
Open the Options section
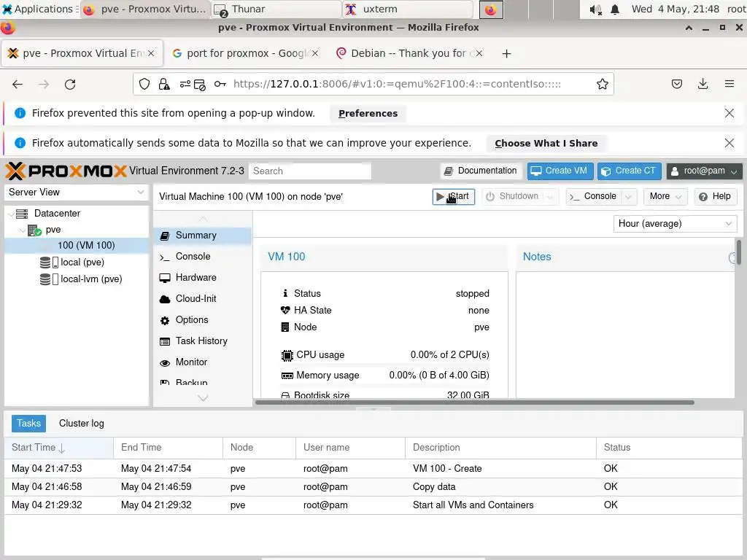click(x=203, y=320)
